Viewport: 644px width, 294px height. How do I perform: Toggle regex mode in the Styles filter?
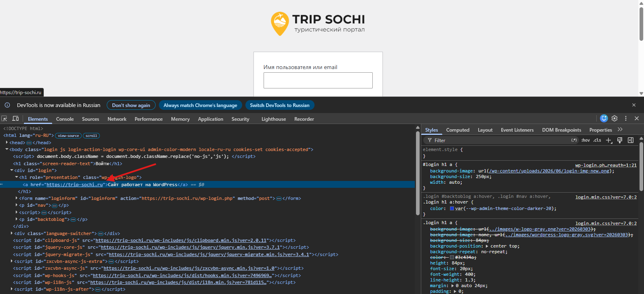(574, 140)
